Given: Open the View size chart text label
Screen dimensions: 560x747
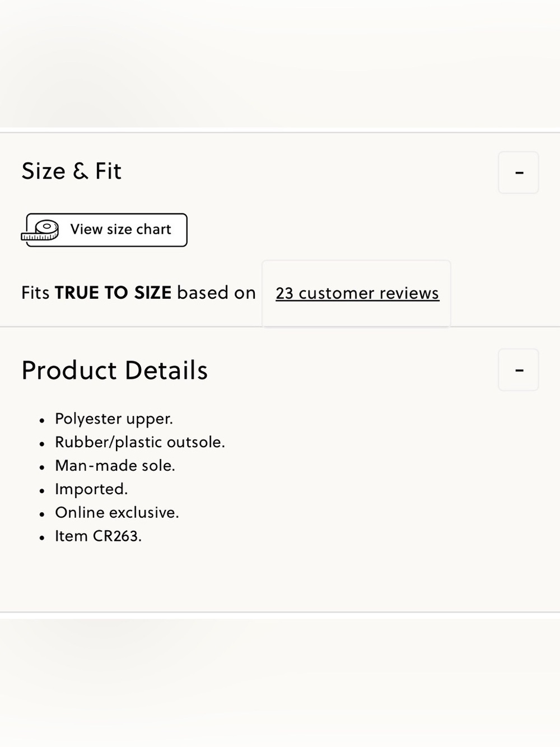Looking at the screenshot, I should click(x=120, y=229).
